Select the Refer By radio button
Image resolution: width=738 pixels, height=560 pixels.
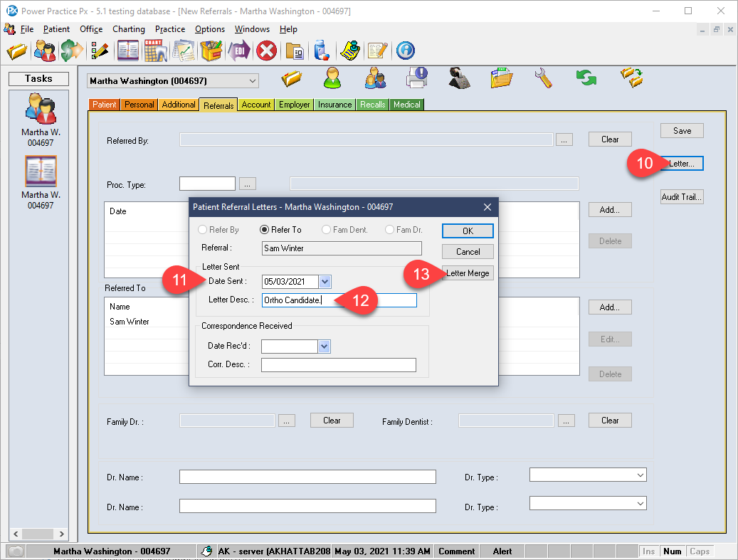pos(202,230)
